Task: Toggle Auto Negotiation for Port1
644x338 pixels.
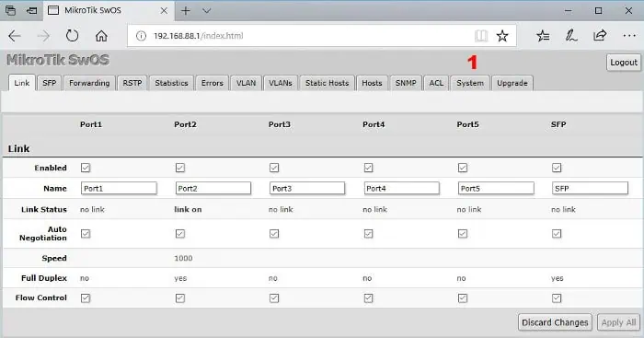Action: click(x=86, y=234)
